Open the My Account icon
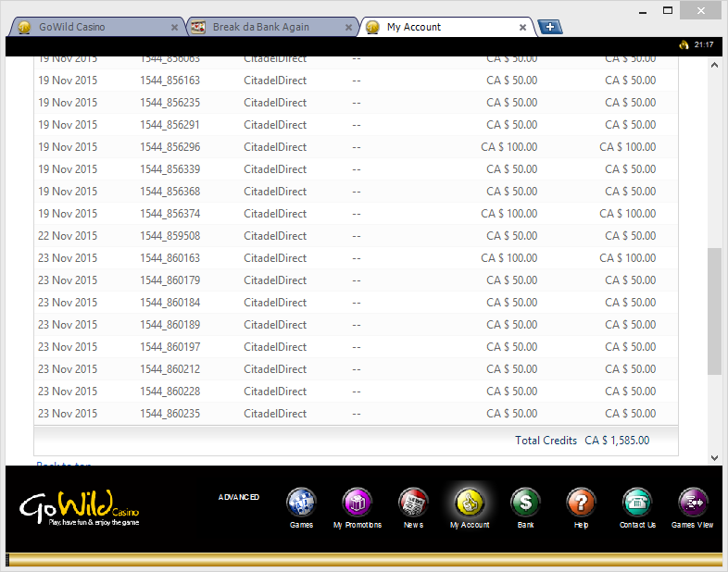This screenshot has height=572, width=728. [470, 503]
